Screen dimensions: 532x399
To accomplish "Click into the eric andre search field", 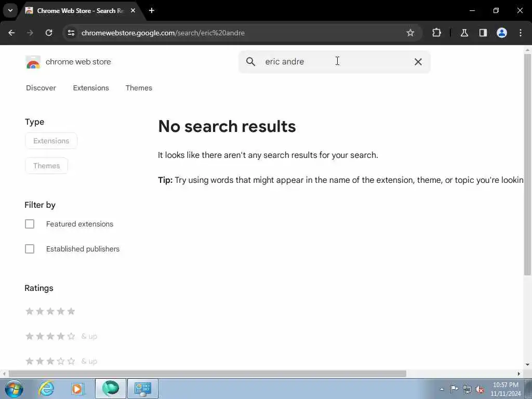I will (334, 62).
